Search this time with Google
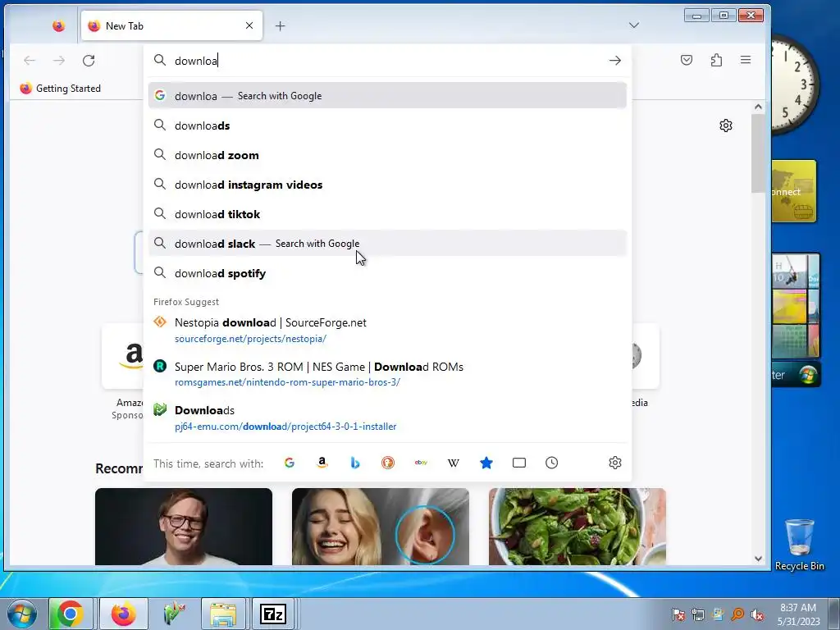840x630 pixels. (x=290, y=463)
